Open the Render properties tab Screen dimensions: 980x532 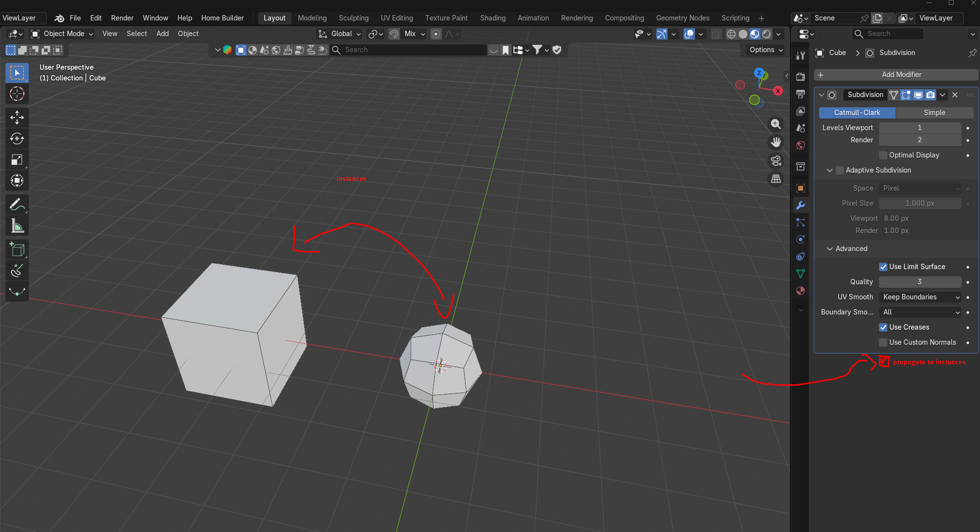pyautogui.click(x=800, y=77)
